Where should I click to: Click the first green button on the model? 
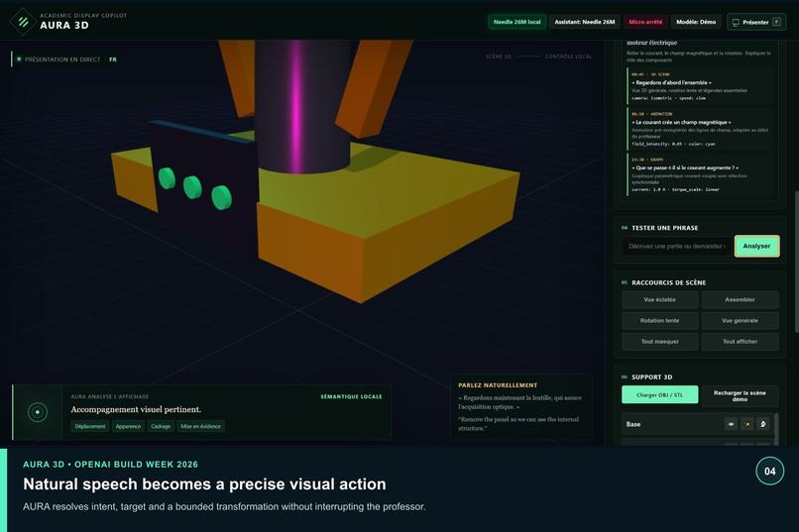tap(167, 178)
